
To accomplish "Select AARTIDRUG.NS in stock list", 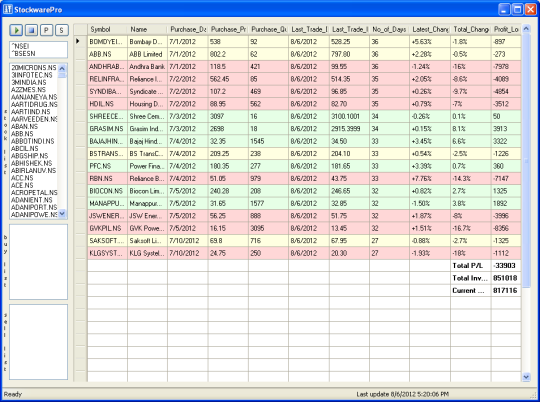I will tap(34, 104).
